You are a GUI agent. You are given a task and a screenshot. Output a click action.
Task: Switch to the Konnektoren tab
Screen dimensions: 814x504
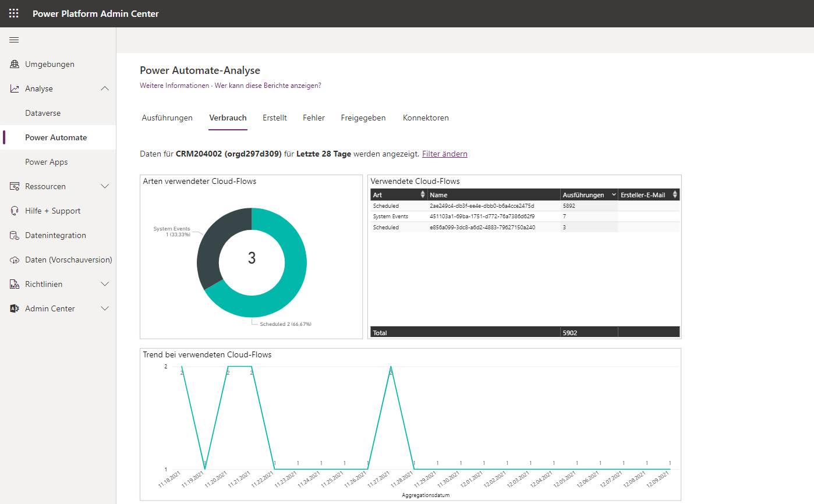426,118
